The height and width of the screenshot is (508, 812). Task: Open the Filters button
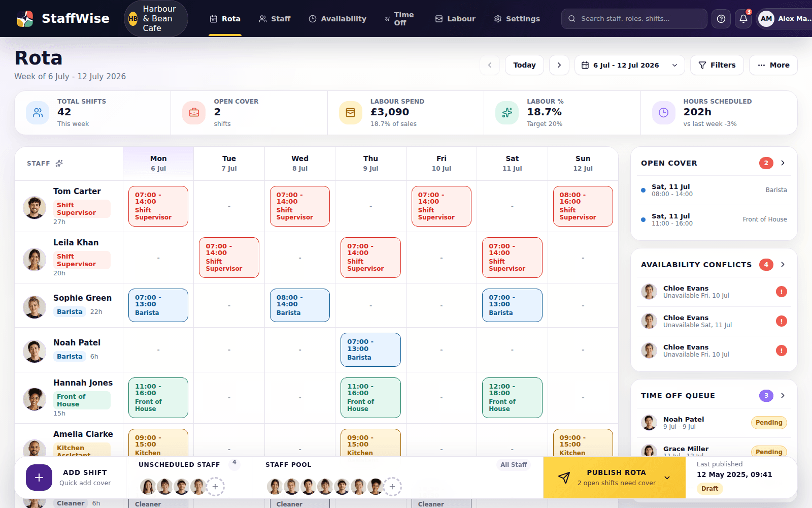click(717, 65)
